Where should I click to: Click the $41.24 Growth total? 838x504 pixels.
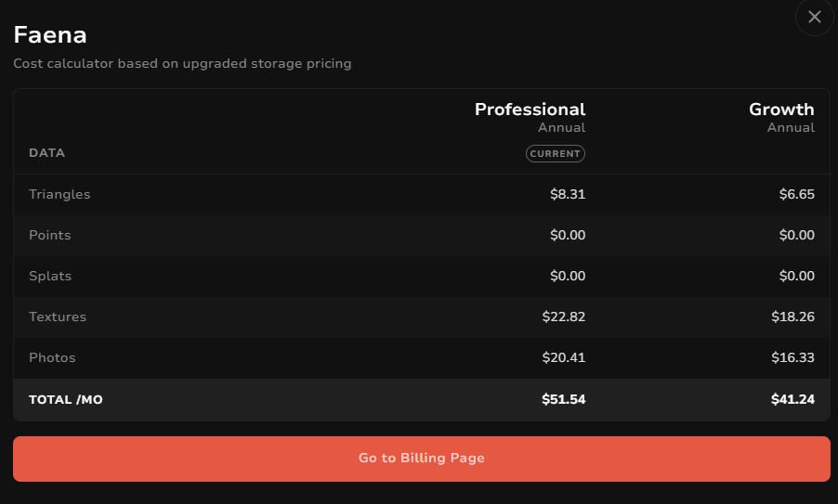tap(793, 399)
